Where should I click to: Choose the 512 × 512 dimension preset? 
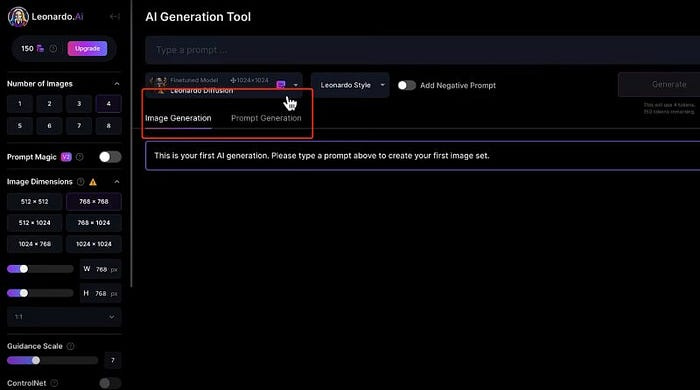click(x=34, y=202)
